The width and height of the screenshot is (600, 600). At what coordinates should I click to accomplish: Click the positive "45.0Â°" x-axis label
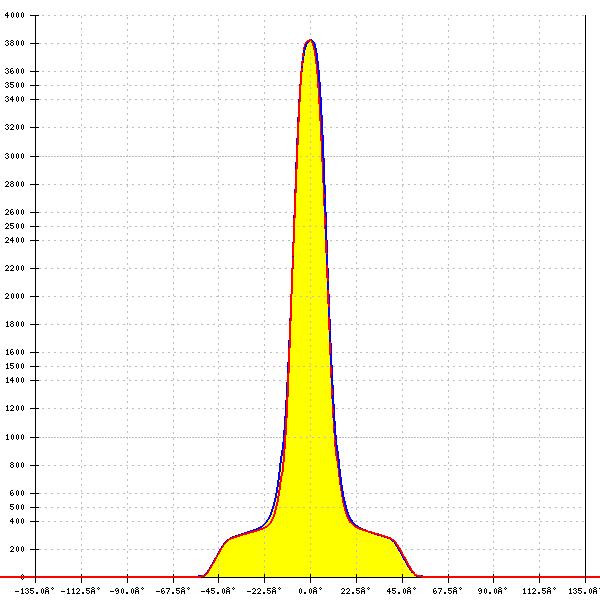402,591
